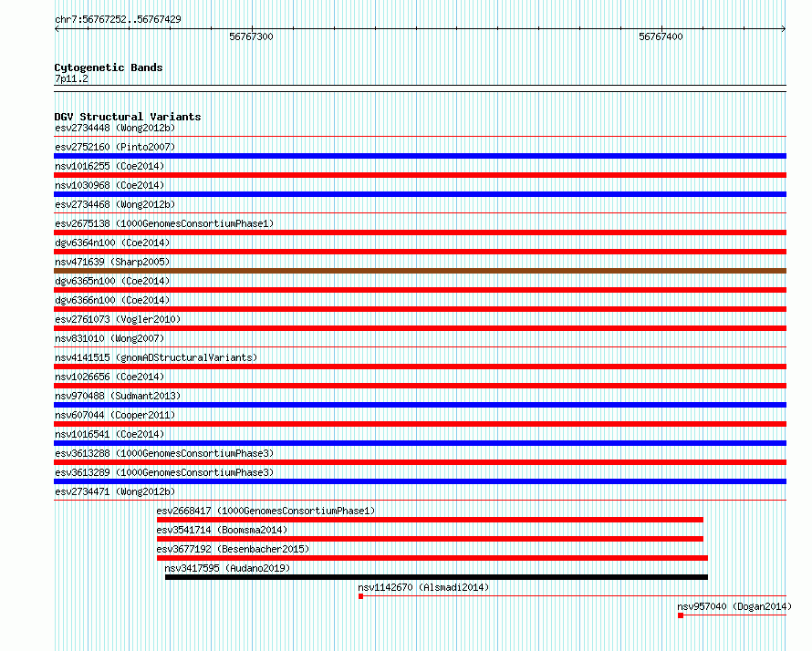812x651 pixels.
Task: Select the black nsv3417595 Audano2019 bar
Action: (x=436, y=577)
